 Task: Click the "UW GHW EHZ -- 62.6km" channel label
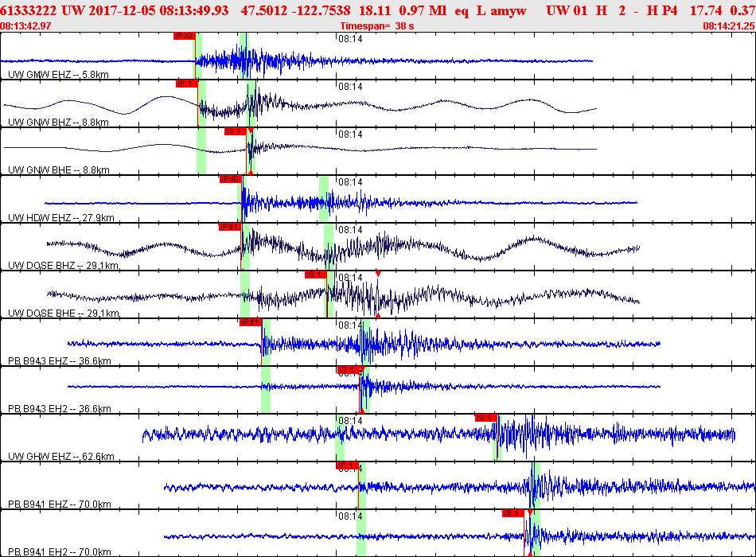click(61, 457)
